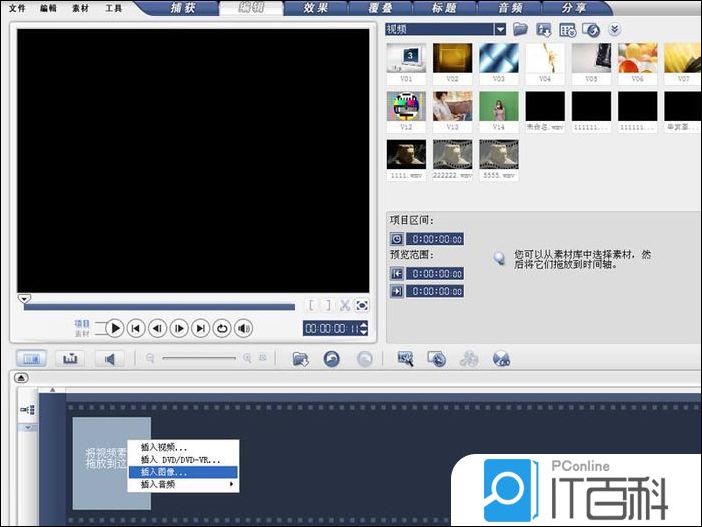The height and width of the screenshot is (527, 702).
Task: Open the load media folder icon
Action: pyautogui.click(x=521, y=30)
